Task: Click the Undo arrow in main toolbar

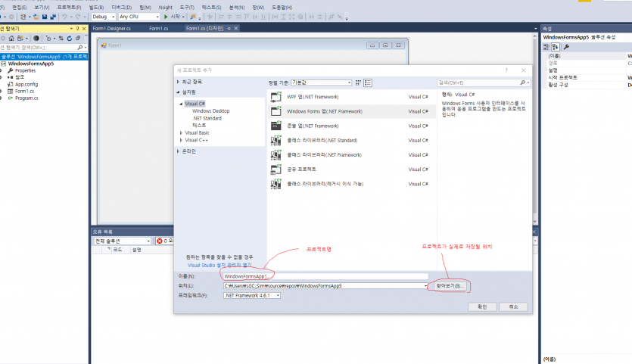Action: [64, 17]
